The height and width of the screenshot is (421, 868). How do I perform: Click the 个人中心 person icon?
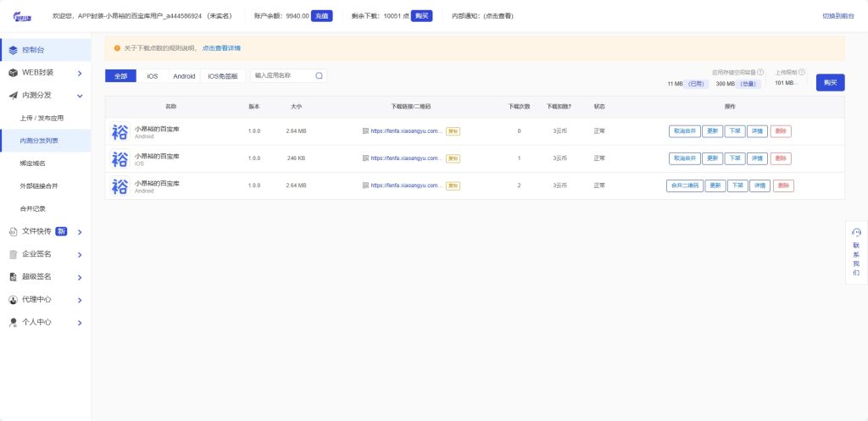(14, 323)
